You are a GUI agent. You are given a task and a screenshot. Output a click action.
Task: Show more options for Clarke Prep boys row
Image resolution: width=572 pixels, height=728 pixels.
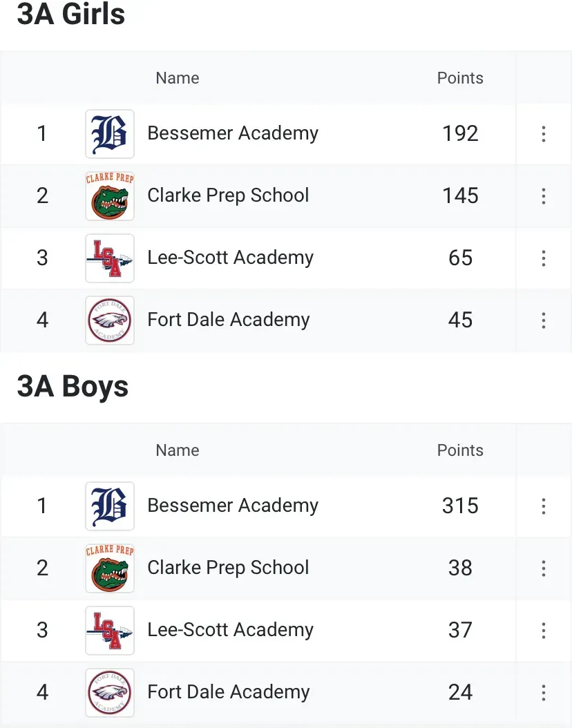point(544,568)
